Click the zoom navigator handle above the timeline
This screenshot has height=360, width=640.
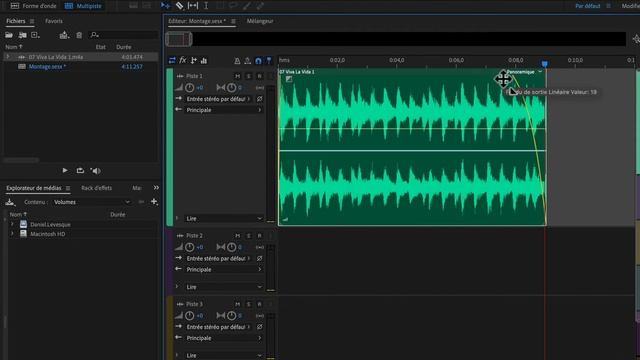[x=179, y=39]
